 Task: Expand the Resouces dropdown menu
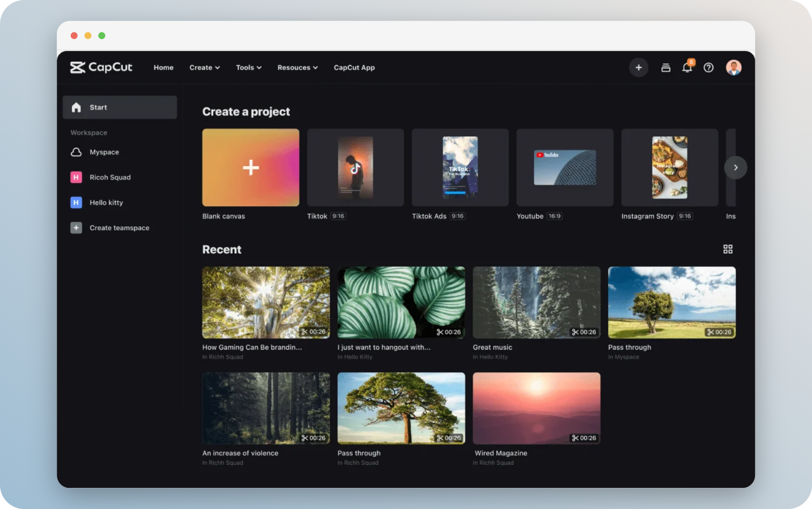tap(297, 67)
